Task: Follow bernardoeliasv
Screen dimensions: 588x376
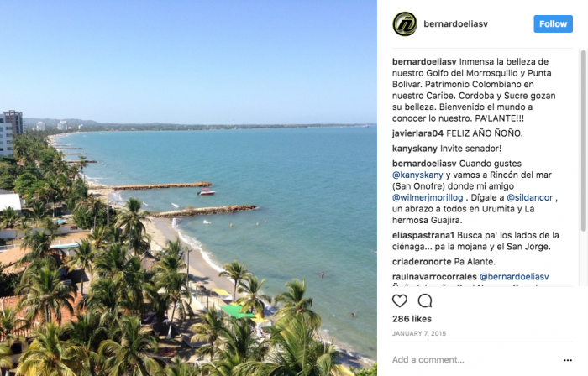Action: click(553, 24)
